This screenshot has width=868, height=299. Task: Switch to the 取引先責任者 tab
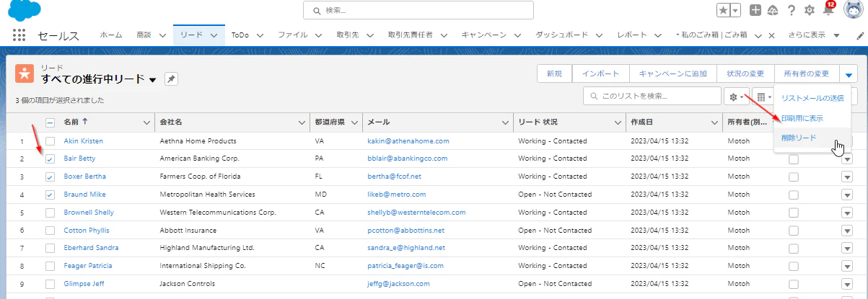pyautogui.click(x=410, y=35)
